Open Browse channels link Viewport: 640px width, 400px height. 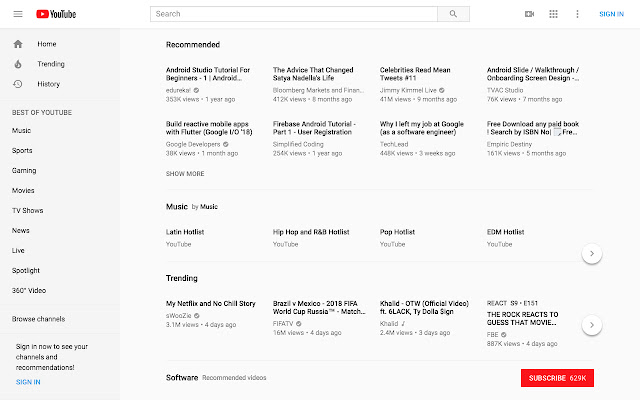[38, 319]
